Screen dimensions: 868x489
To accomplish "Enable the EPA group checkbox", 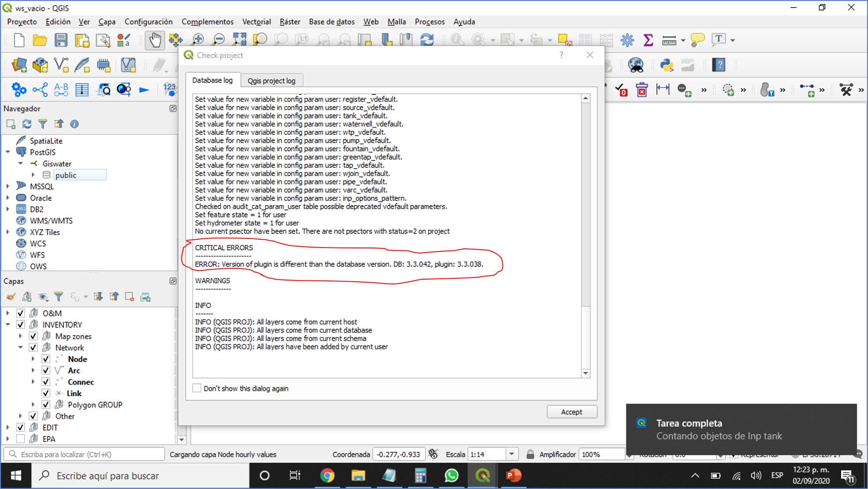I will click(x=20, y=439).
